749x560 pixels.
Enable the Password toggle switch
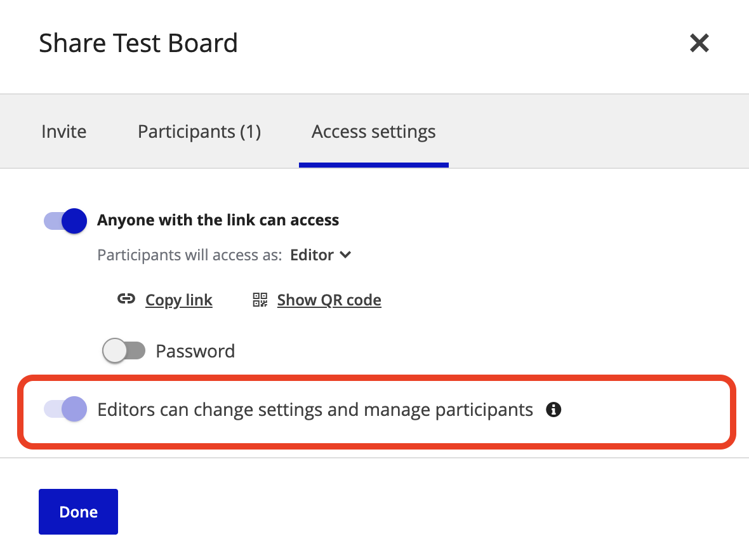(x=124, y=350)
